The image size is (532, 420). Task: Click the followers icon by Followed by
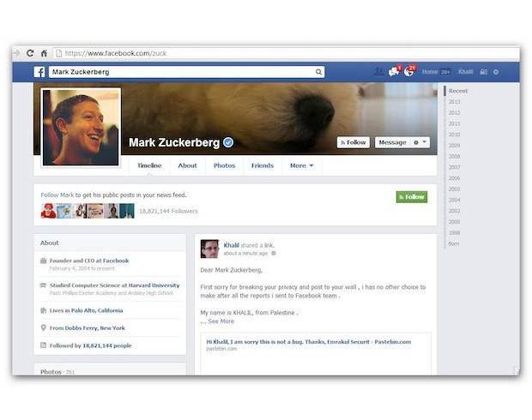point(44,345)
